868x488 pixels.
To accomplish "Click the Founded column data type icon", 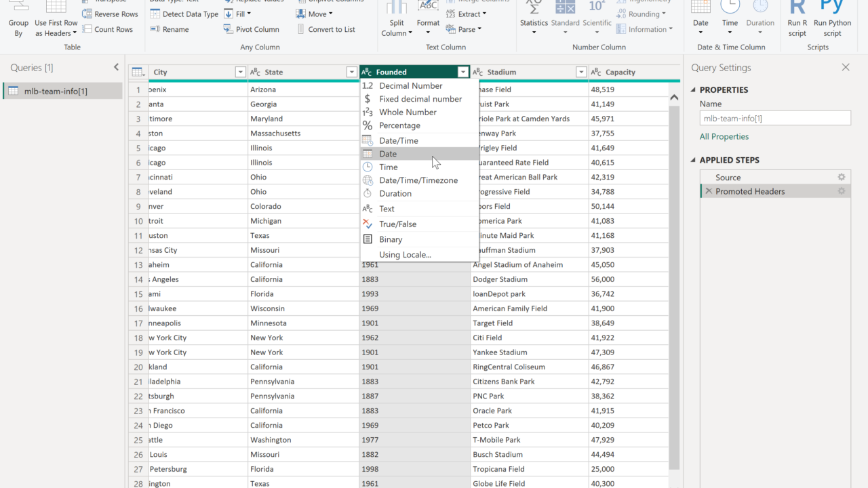I will [367, 73].
